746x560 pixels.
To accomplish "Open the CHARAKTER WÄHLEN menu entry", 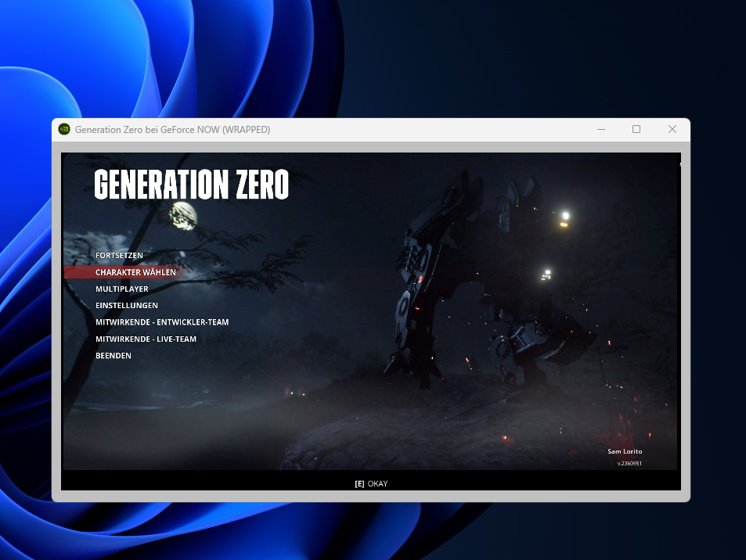I will [135, 272].
